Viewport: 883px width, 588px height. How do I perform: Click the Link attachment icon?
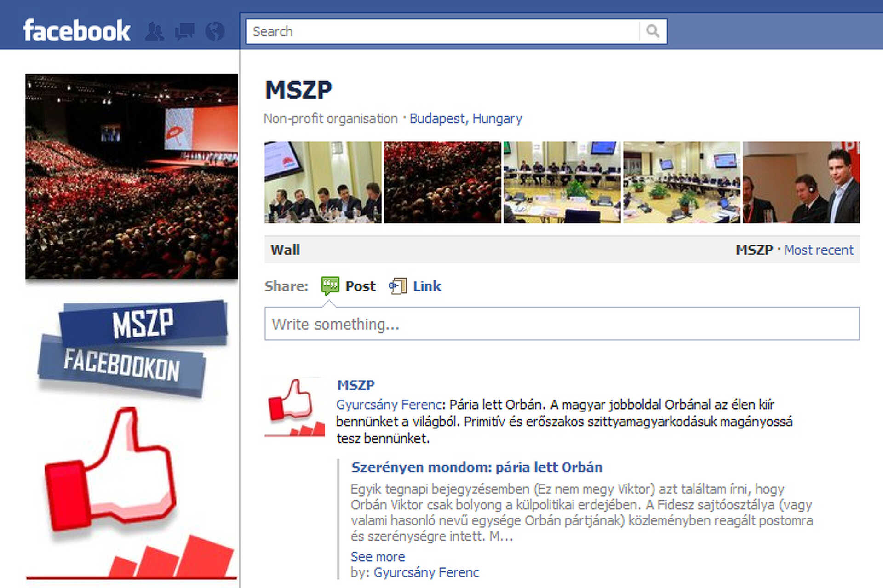398,286
